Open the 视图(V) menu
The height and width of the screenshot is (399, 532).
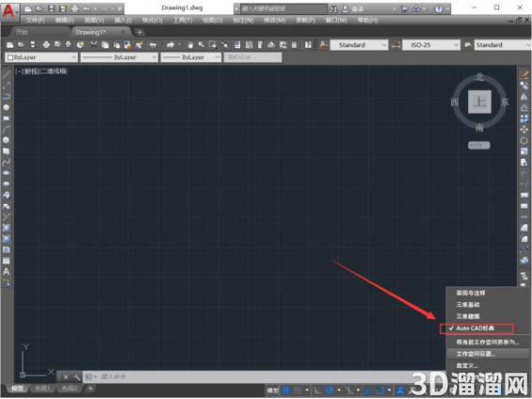[95, 21]
